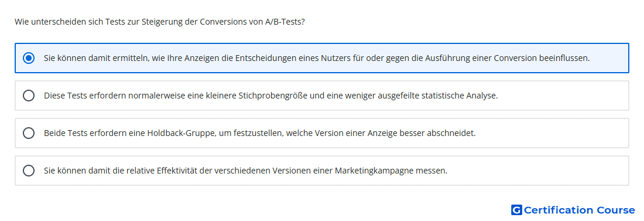Click the answer text starting 'Beide Tests erfordern'
Viewport: 644px width, 221px height.
(x=259, y=133)
